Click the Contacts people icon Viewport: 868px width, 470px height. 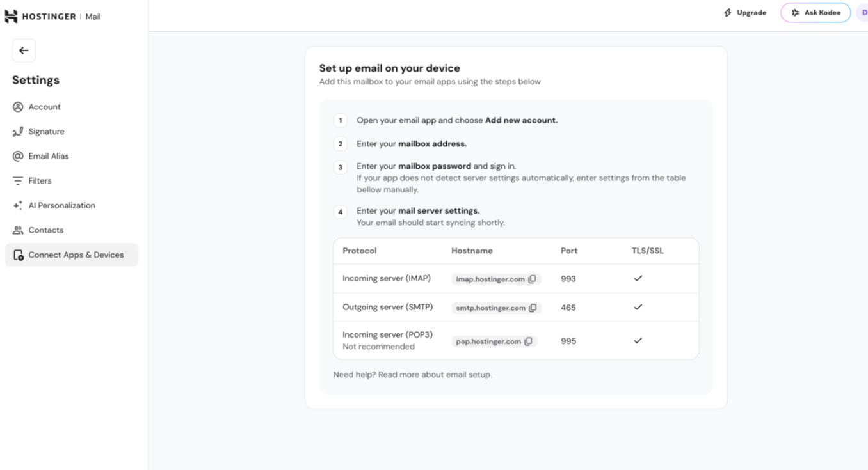pos(18,230)
